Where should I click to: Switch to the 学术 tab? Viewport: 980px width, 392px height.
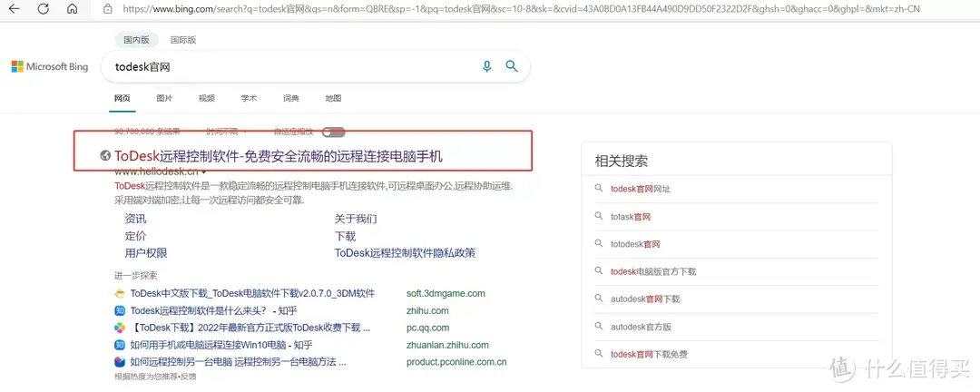click(x=249, y=98)
